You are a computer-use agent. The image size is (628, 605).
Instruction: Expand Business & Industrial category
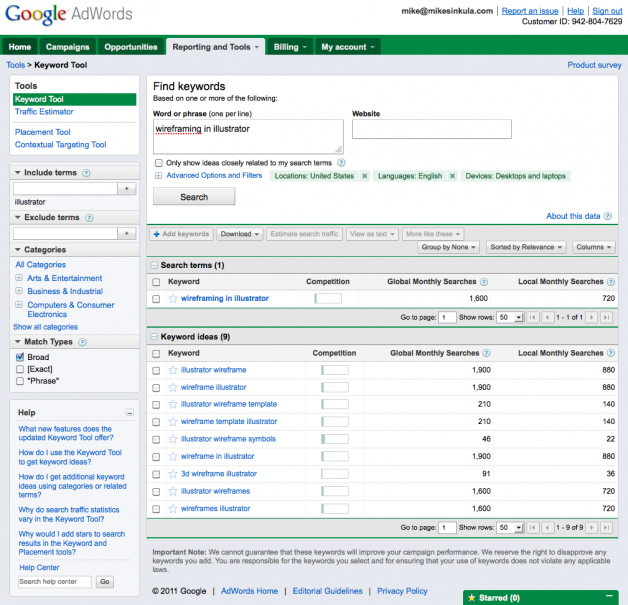coord(18,291)
